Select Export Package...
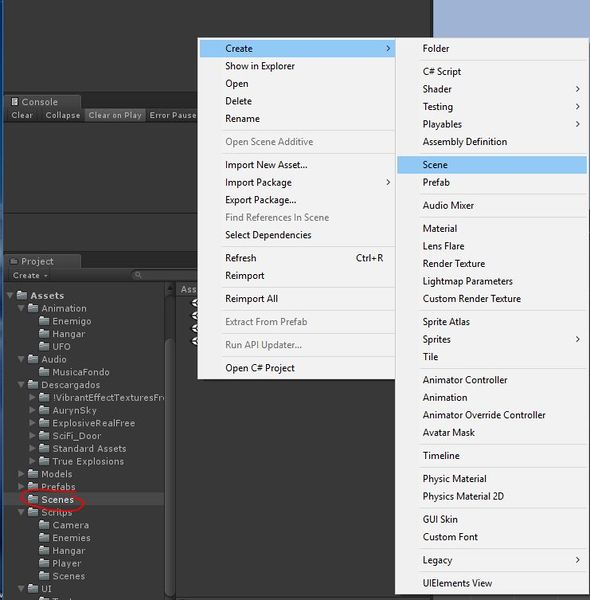 (x=297, y=200)
